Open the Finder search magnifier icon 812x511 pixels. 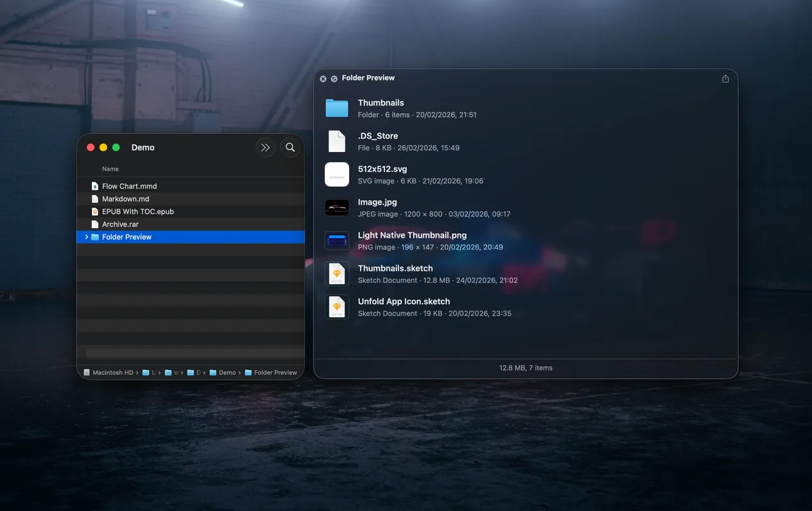(x=290, y=148)
